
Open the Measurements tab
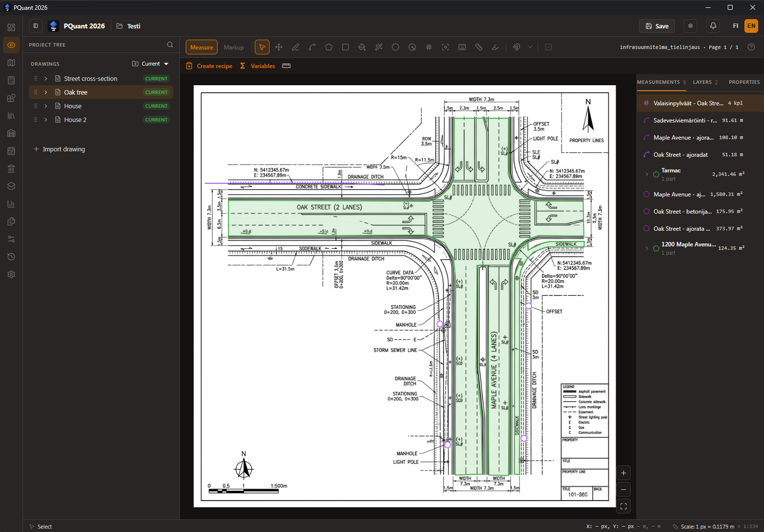tap(661, 82)
